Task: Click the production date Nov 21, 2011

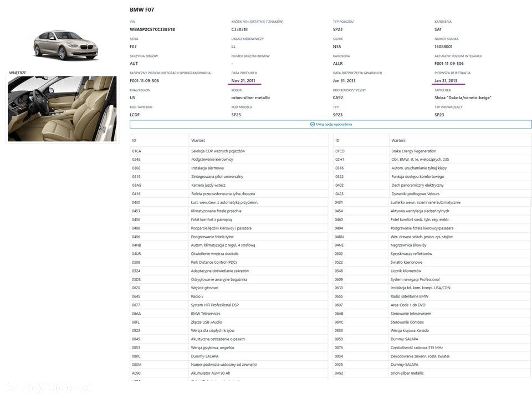Action: (243, 81)
